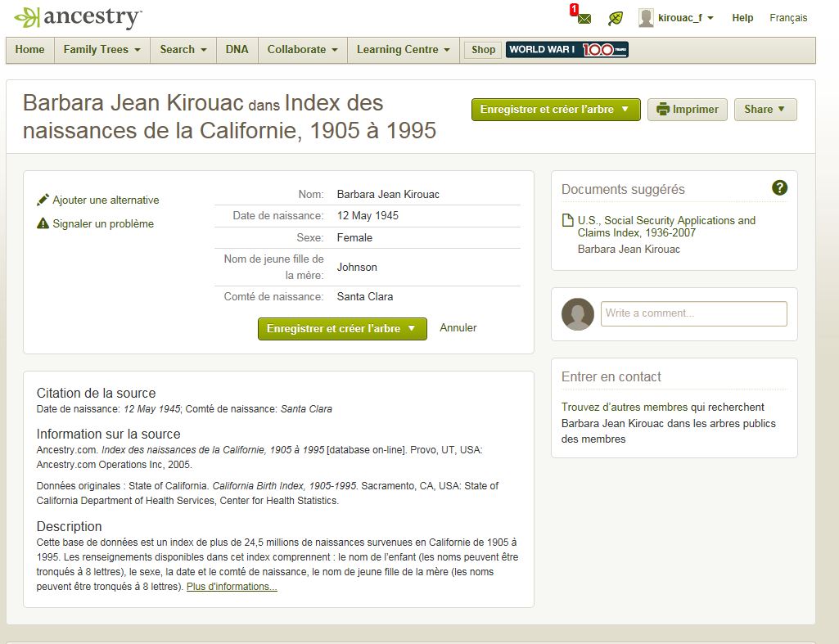Click the help question mark in Documents suggérés
Viewport: 839px width, 644px height.
(779, 187)
